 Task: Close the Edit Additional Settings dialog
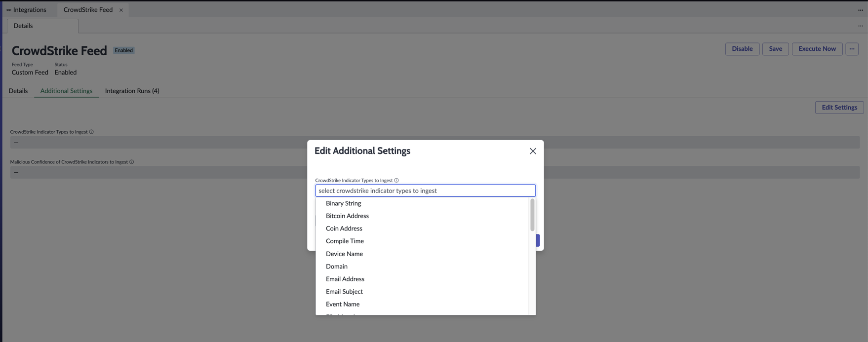(533, 151)
